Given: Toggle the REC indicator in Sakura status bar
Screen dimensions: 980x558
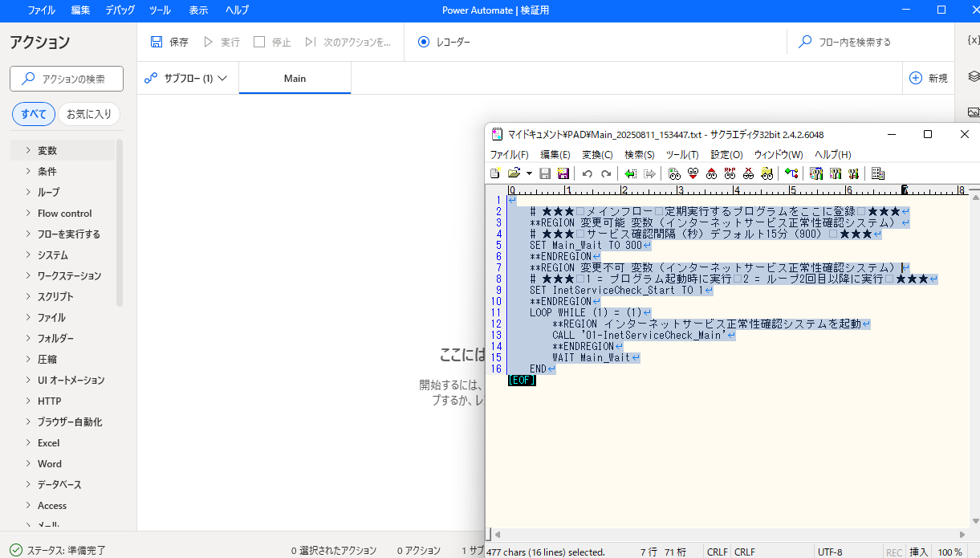Looking at the screenshot, I should point(893,552).
